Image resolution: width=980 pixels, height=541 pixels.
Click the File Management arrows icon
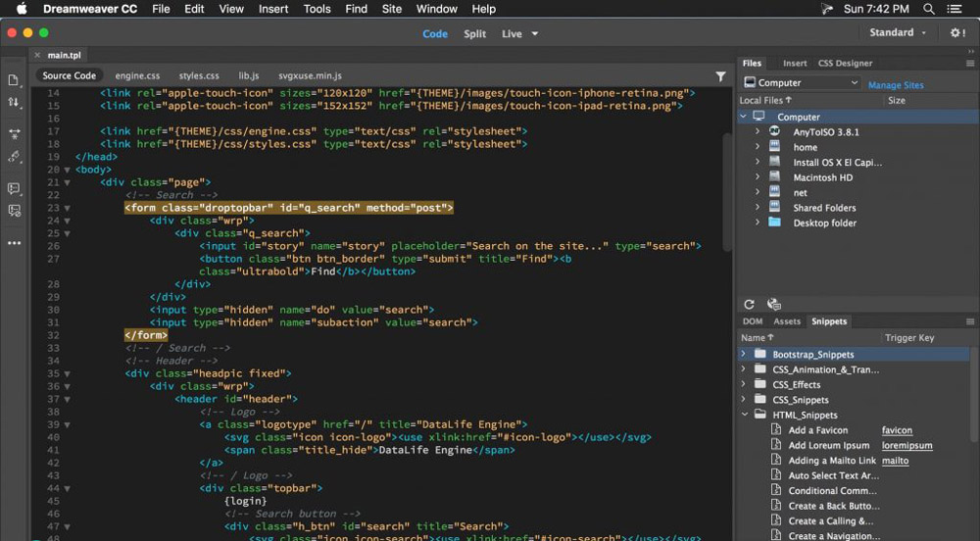13,102
